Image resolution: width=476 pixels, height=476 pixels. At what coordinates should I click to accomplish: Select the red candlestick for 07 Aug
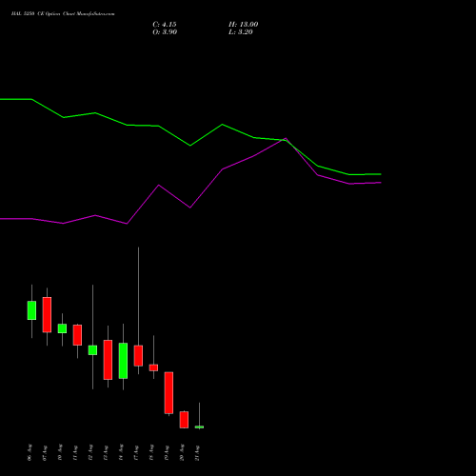click(47, 315)
